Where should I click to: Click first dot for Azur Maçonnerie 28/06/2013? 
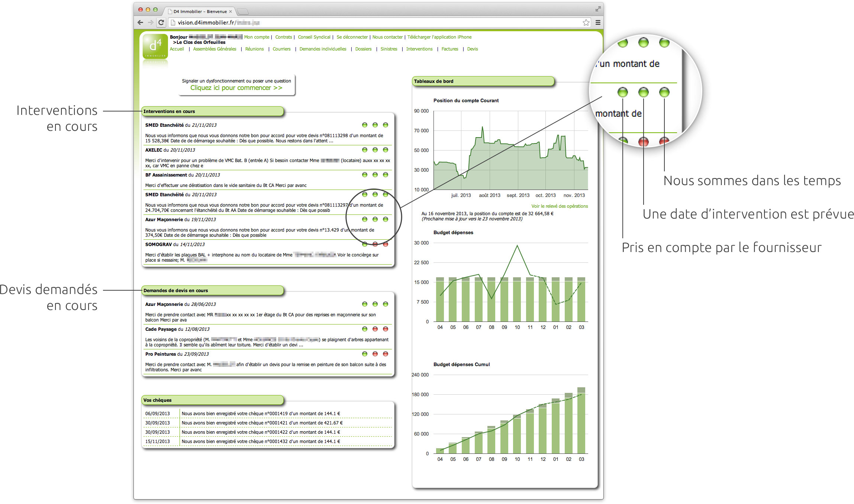tap(365, 304)
